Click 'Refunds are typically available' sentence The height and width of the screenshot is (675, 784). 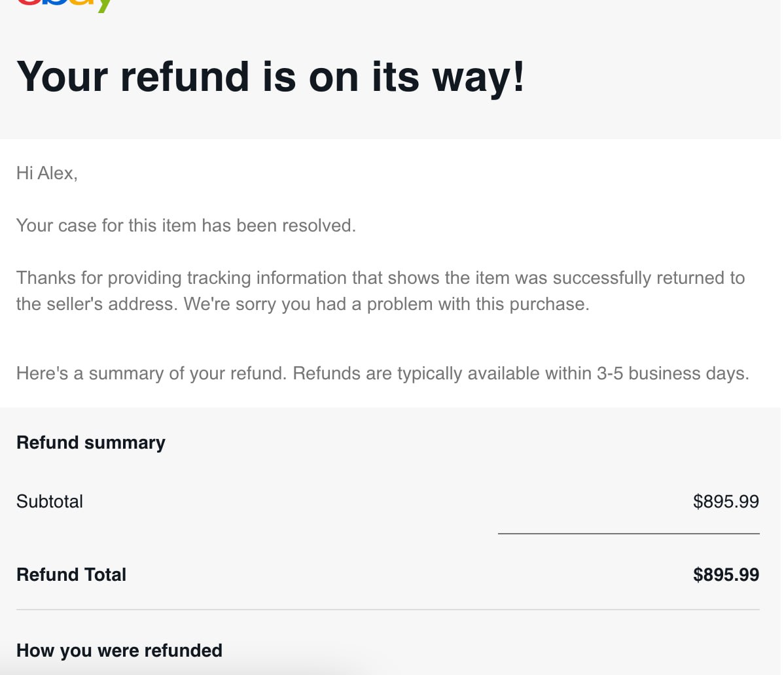(419, 373)
